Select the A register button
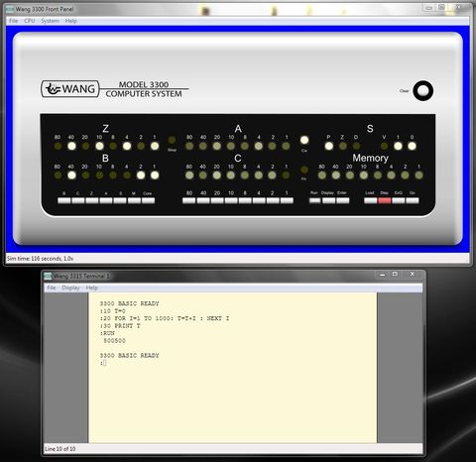This screenshot has height=462, width=476. point(106,200)
